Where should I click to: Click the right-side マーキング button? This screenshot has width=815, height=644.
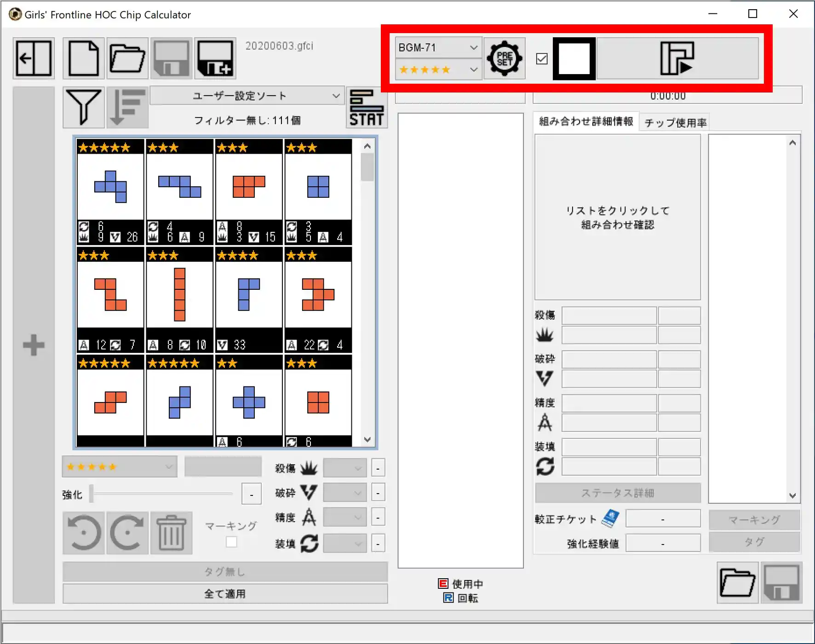click(x=754, y=520)
